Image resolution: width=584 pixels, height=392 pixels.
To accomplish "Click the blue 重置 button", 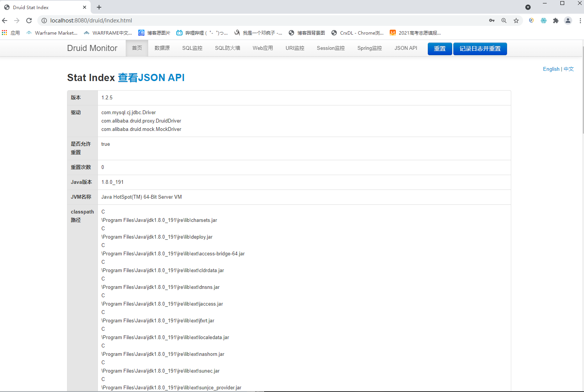I will [x=440, y=49].
